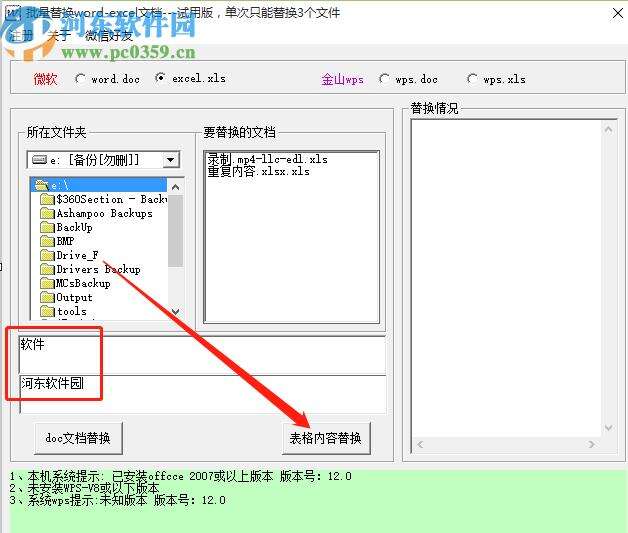Open the 注册 menu
628x533 pixels.
(x=21, y=36)
